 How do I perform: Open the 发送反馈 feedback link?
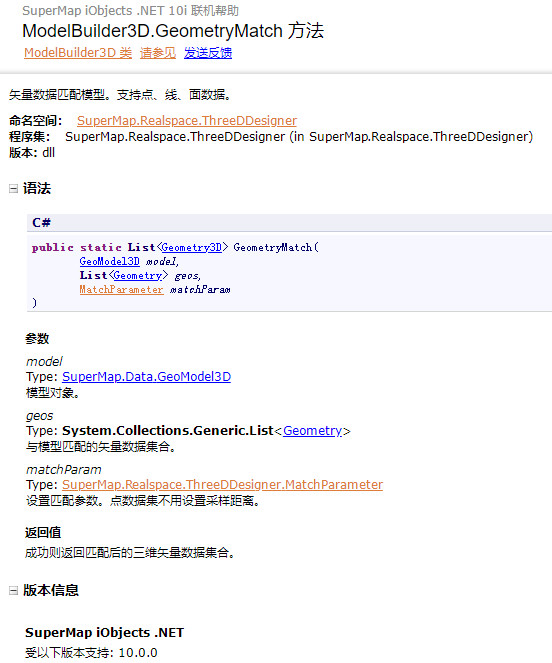208,53
